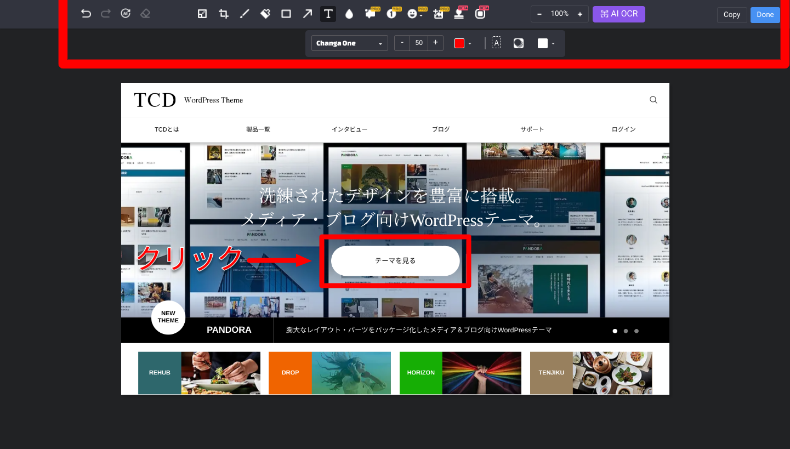This screenshot has width=790, height=449.
Task: Click the font size field showing 50
Action: click(419, 43)
